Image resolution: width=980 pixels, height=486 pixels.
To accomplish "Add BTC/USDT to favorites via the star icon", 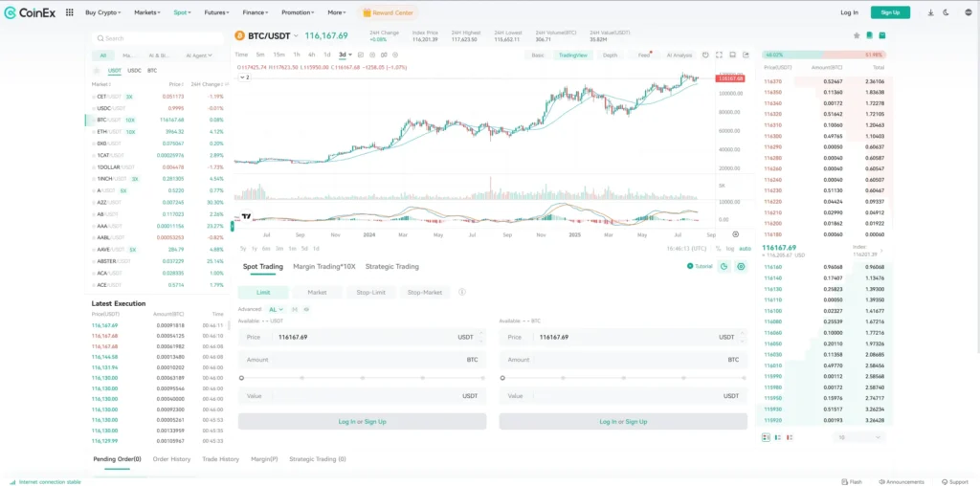I will click(857, 35).
